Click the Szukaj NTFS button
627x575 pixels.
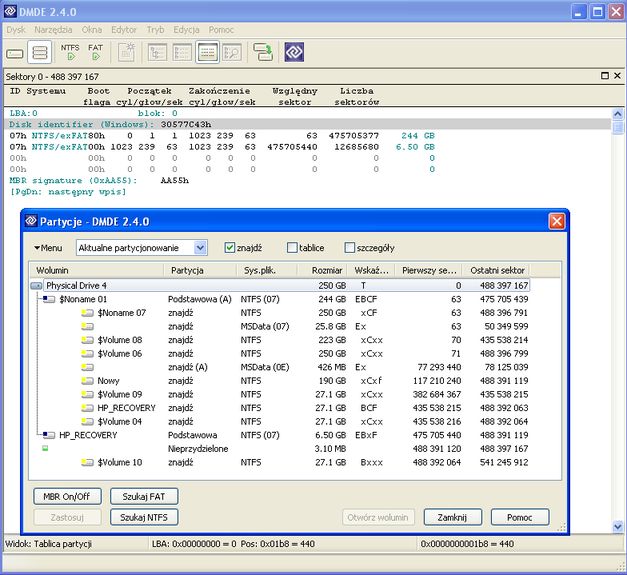pos(144,517)
